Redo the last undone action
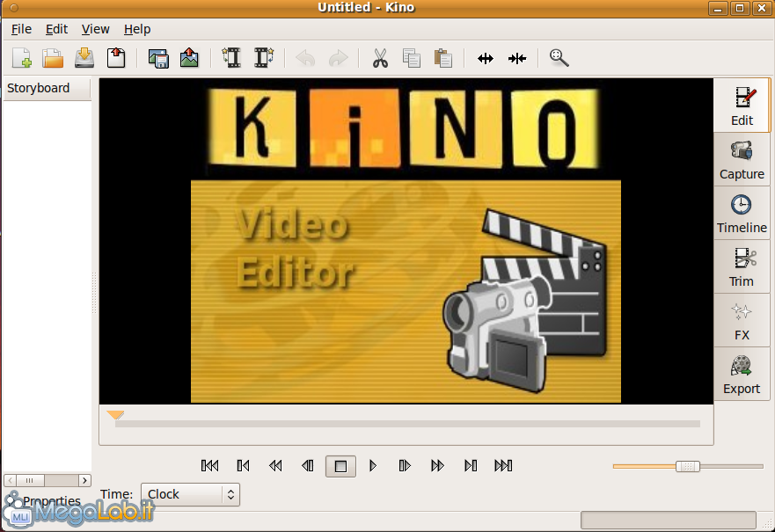The width and height of the screenshot is (775, 532). point(338,59)
